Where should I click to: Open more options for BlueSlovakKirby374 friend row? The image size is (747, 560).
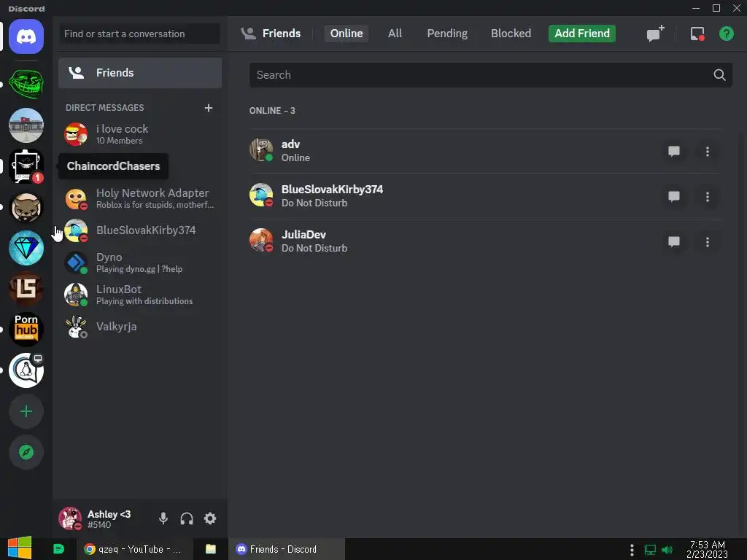pos(708,197)
